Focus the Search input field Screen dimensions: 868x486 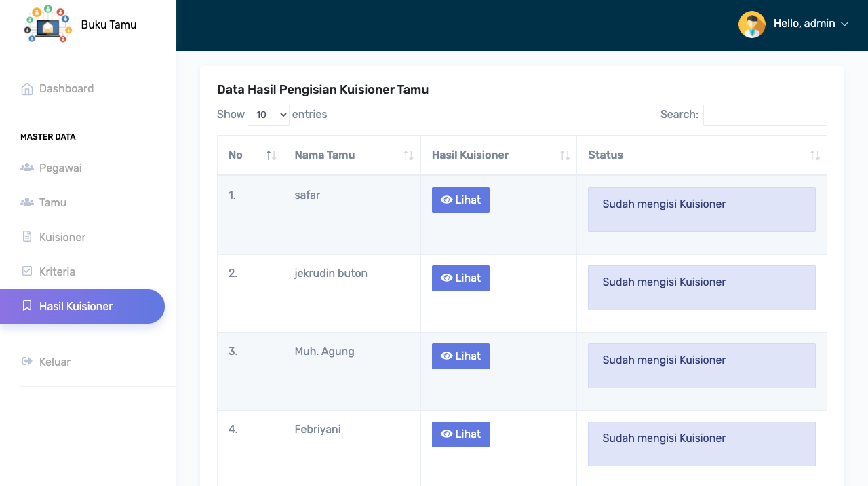(765, 115)
